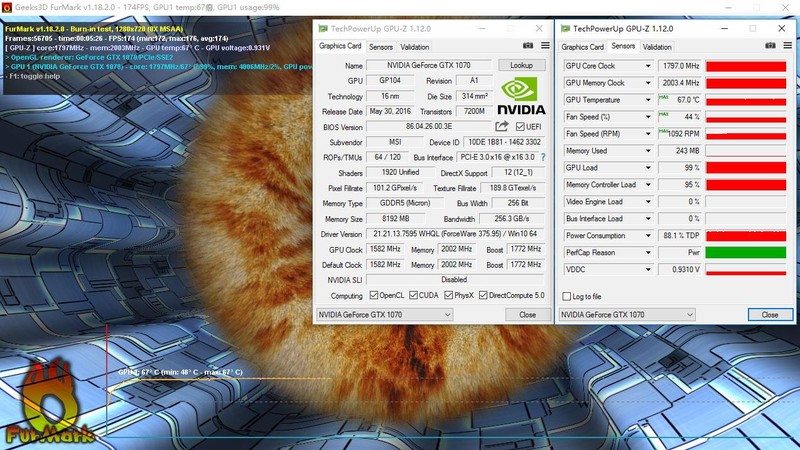Image resolution: width=800 pixels, height=450 pixels.
Task: Click the Power Consumption value 88.1 % TDP
Action: [681, 235]
